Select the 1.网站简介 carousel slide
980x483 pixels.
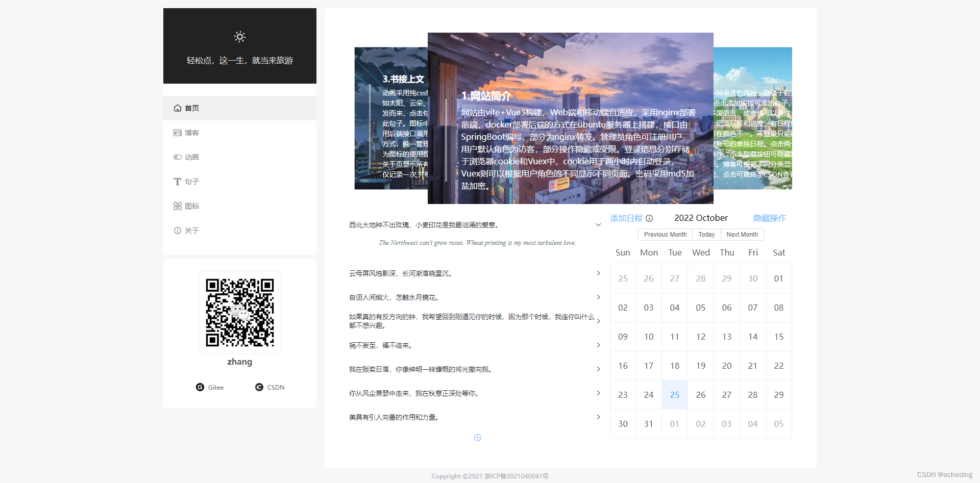pyautogui.click(x=570, y=118)
